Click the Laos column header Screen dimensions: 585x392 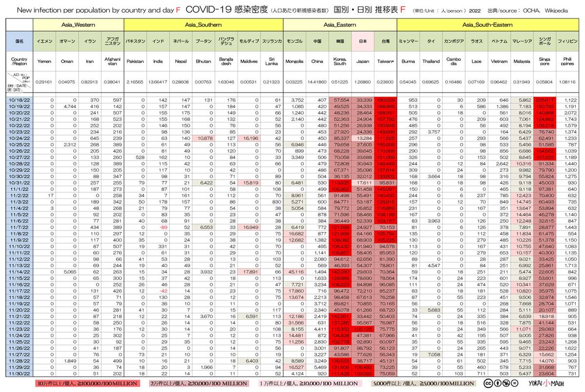click(x=476, y=62)
